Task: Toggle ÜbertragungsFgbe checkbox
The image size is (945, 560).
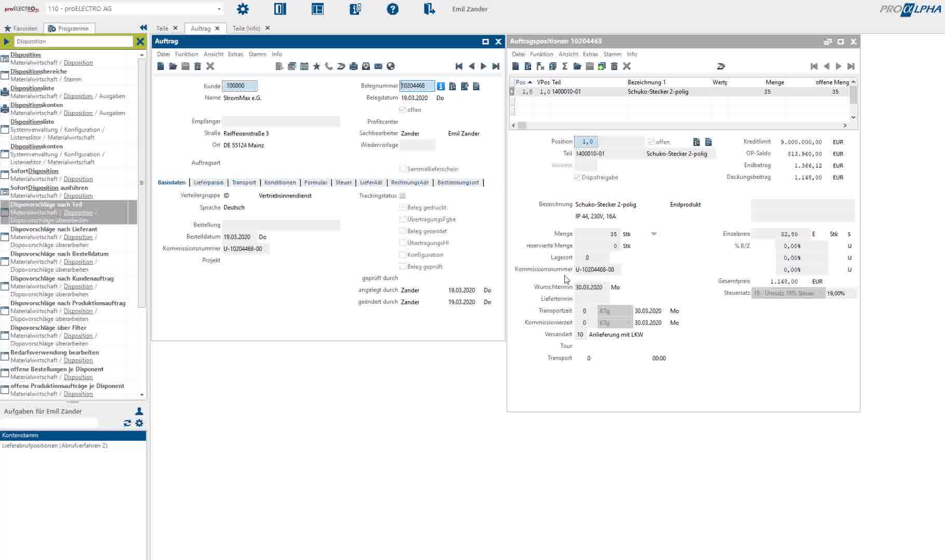Action: tap(402, 219)
